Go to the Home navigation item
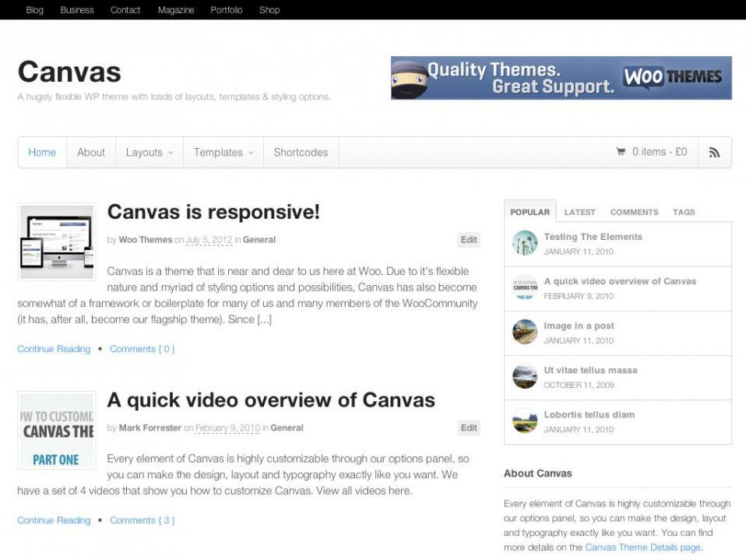The height and width of the screenshot is (560, 746). point(42,152)
